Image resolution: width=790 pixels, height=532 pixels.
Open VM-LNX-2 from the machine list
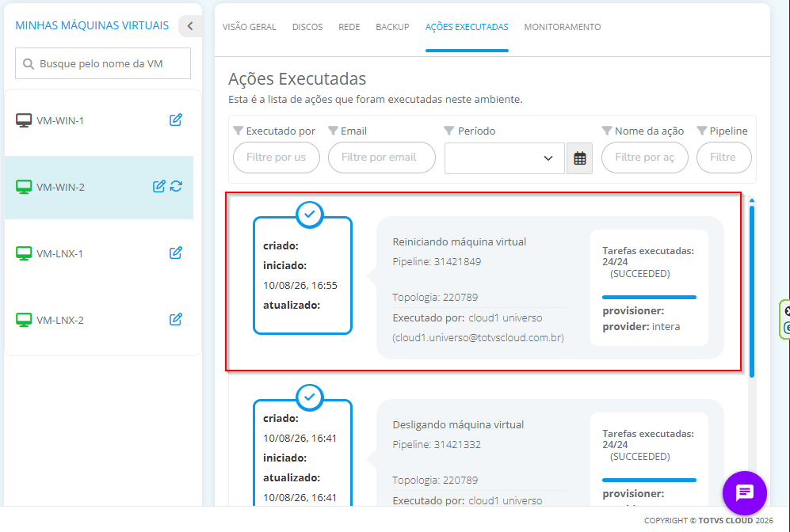pyautogui.click(x=60, y=320)
